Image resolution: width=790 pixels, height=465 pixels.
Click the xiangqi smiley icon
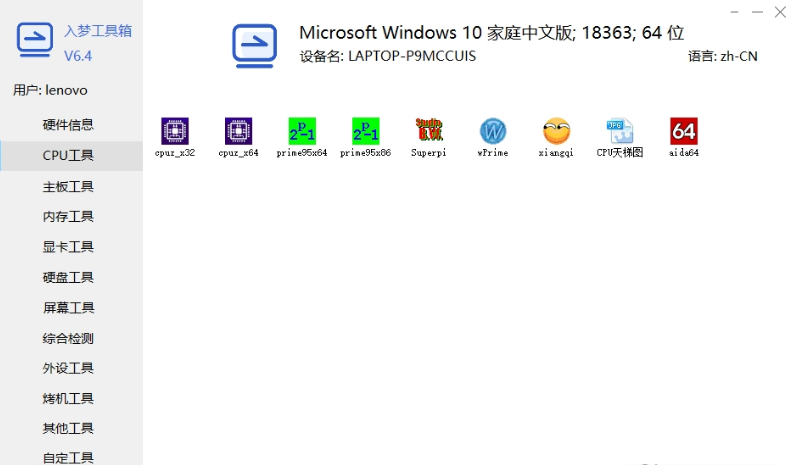[x=556, y=131]
